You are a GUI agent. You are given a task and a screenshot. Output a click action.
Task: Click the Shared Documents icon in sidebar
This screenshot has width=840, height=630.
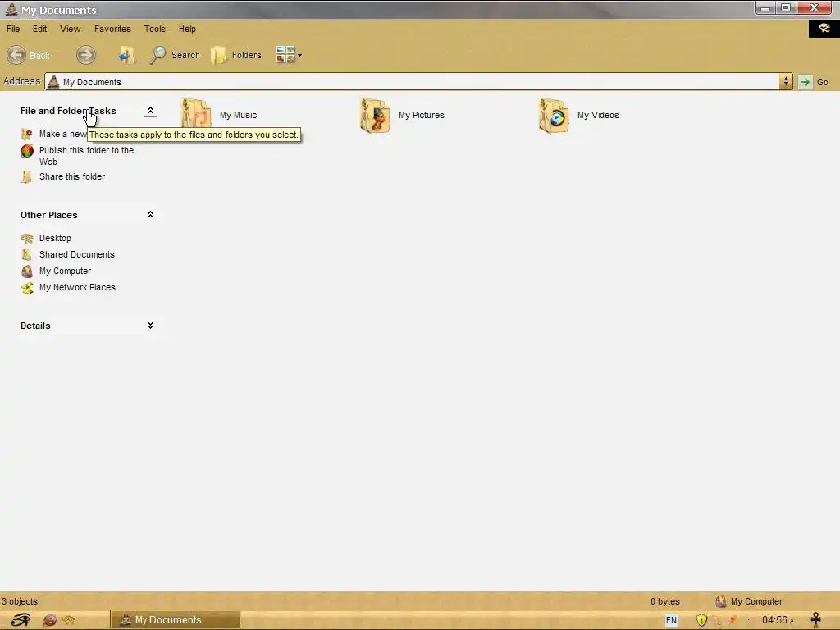click(x=26, y=255)
